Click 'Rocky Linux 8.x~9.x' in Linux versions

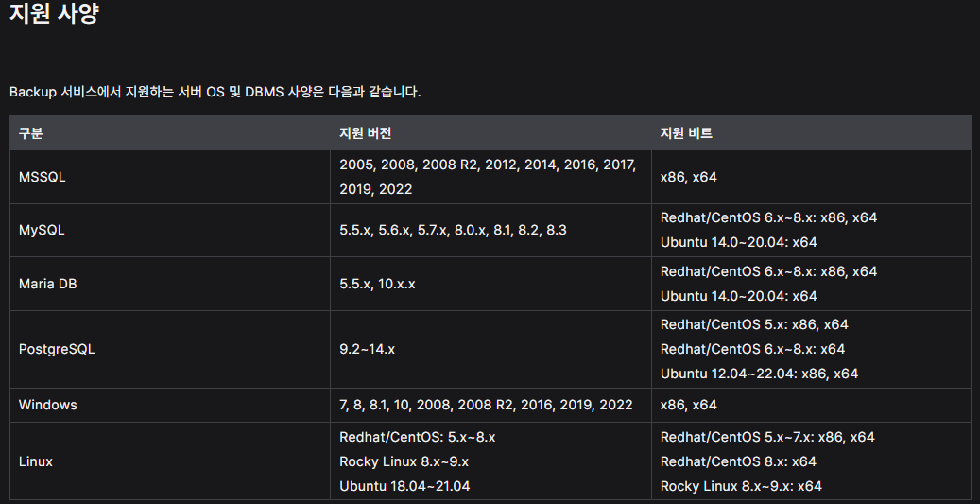404,461
